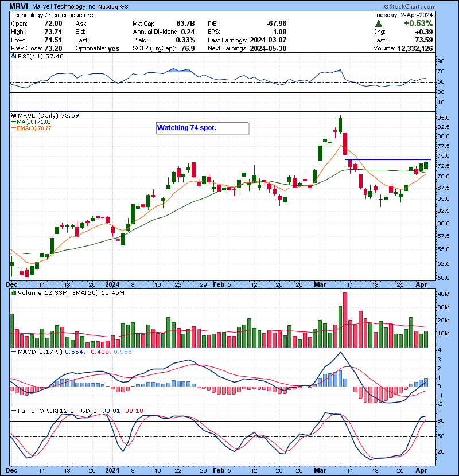Open the Technology / Semiconductors sector label
Screen dimensions: 459x476
click(x=52, y=15)
